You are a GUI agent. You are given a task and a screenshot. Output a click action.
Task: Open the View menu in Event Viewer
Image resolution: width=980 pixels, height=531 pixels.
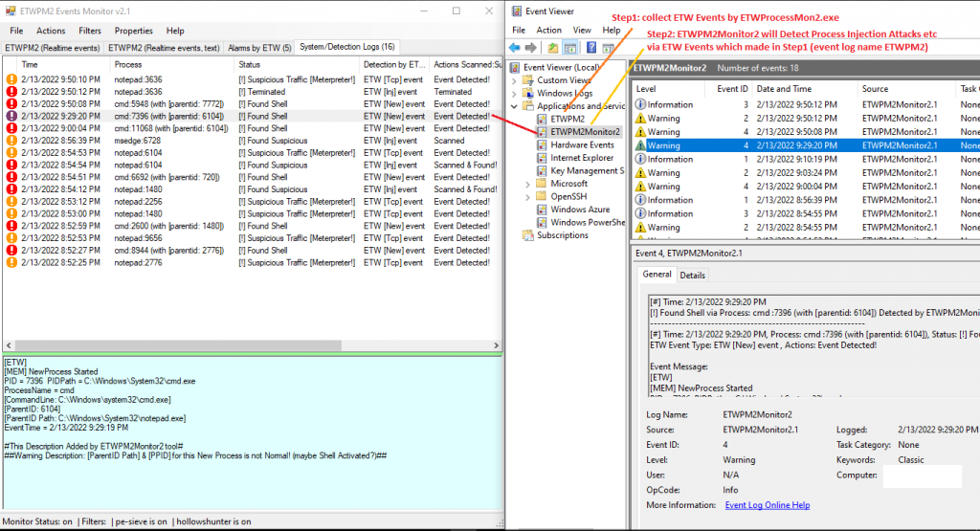582,30
